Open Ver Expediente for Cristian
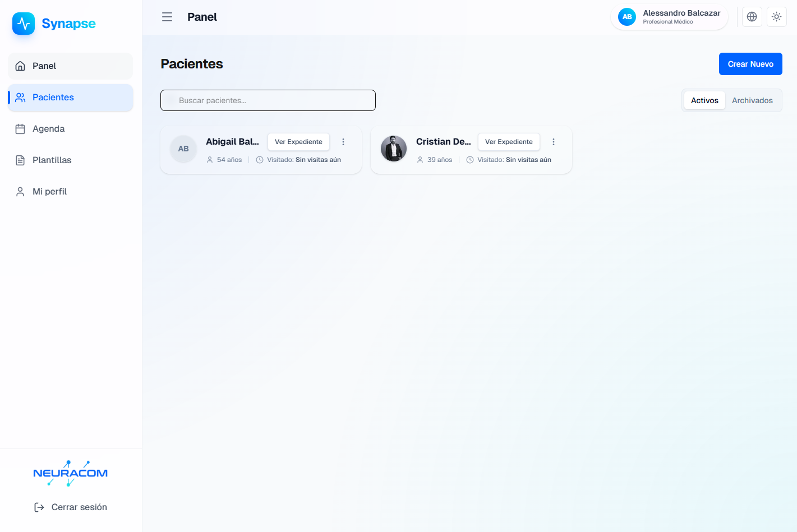Screen dimensions: 797x532 (509, 142)
